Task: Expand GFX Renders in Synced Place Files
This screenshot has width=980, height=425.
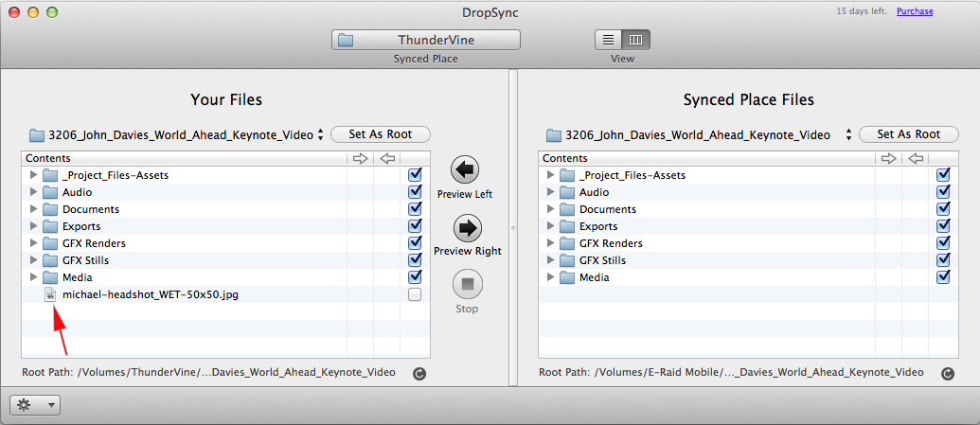Action: [x=551, y=242]
